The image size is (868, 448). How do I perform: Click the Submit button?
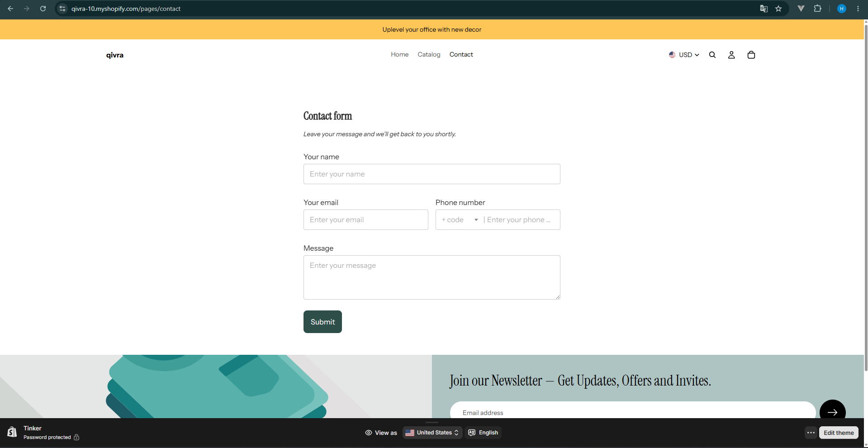[x=323, y=322]
